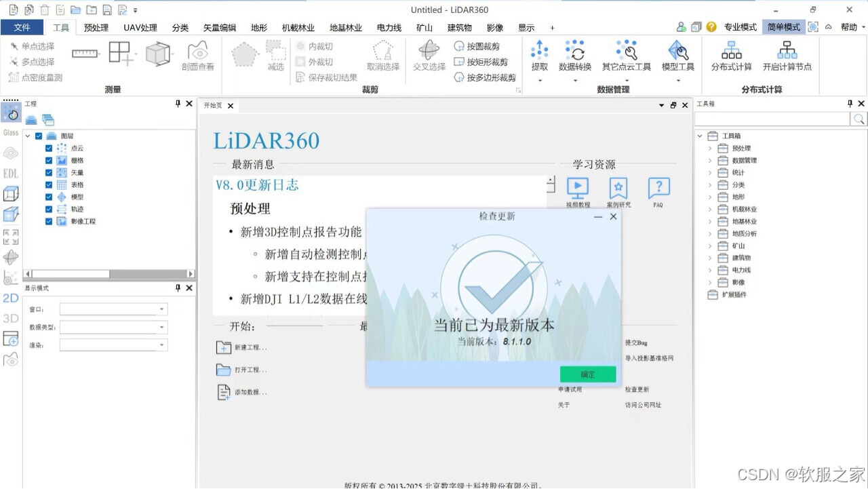Open the 渲染 dropdown

tap(113, 345)
